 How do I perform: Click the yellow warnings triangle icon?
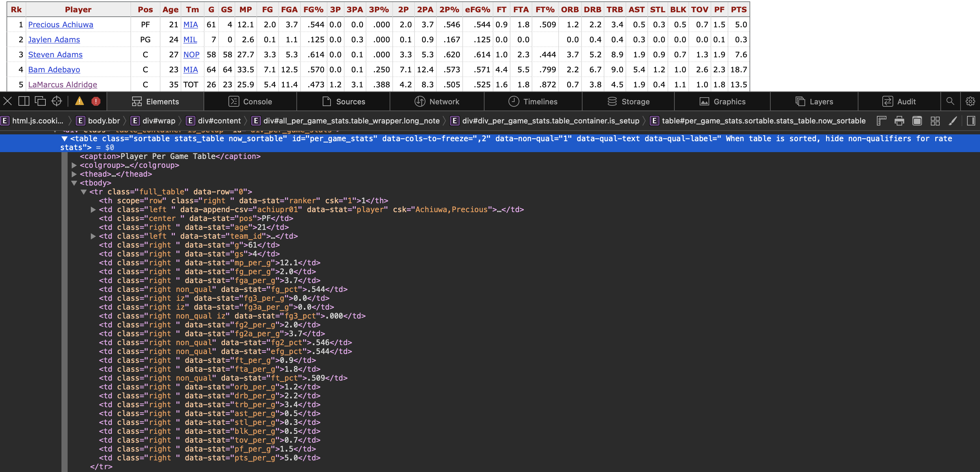(79, 101)
